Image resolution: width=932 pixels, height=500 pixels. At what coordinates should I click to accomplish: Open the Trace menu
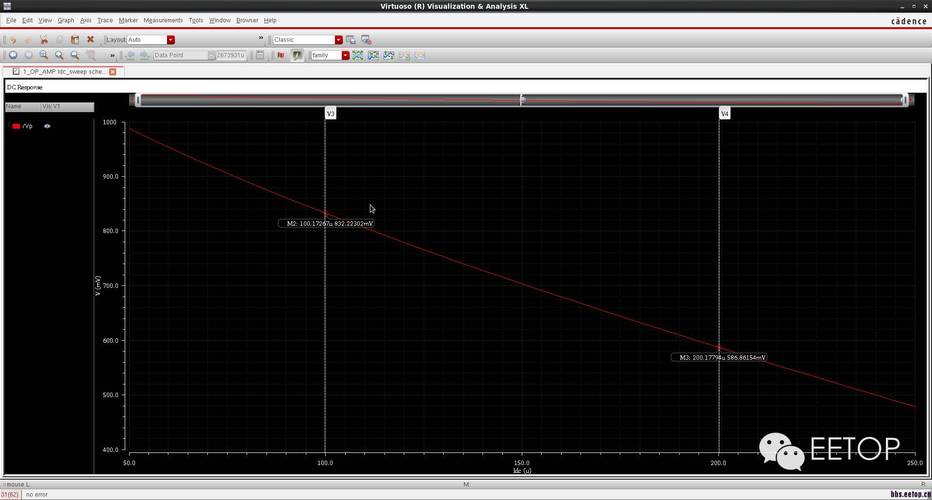point(105,20)
